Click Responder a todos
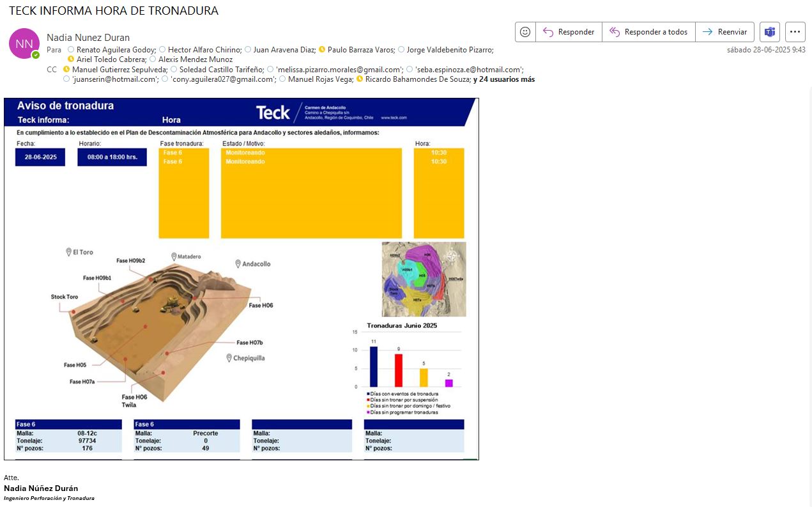This screenshot has height=507, width=812. click(648, 32)
